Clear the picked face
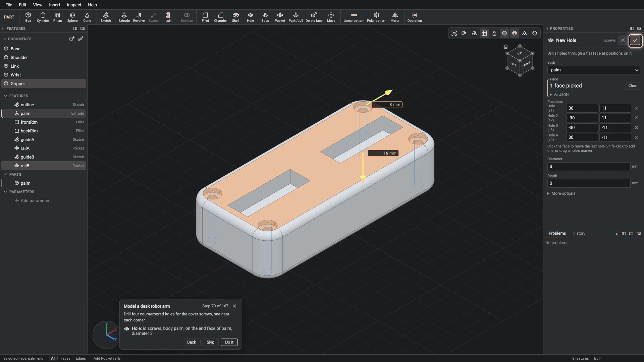 click(633, 85)
